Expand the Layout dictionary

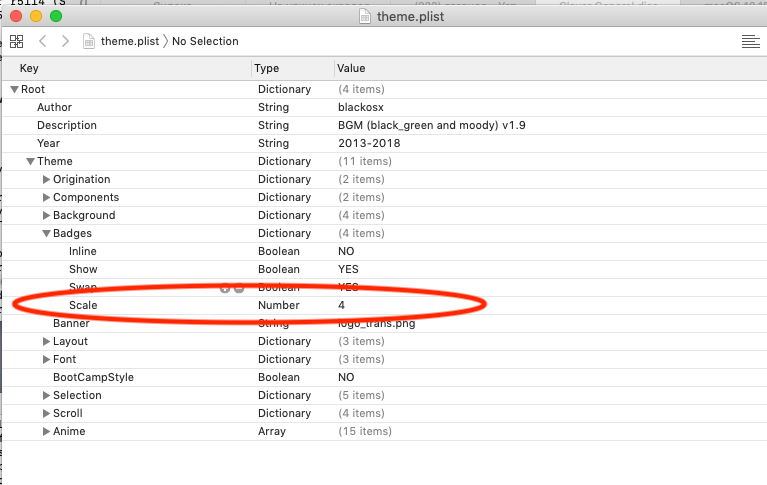coord(46,342)
